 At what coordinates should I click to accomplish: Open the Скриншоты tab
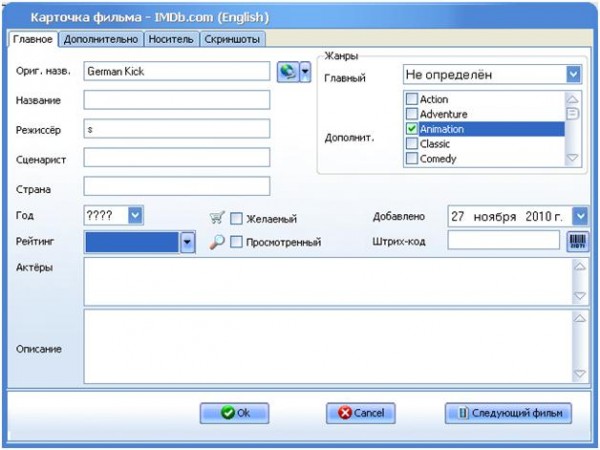click(x=232, y=39)
